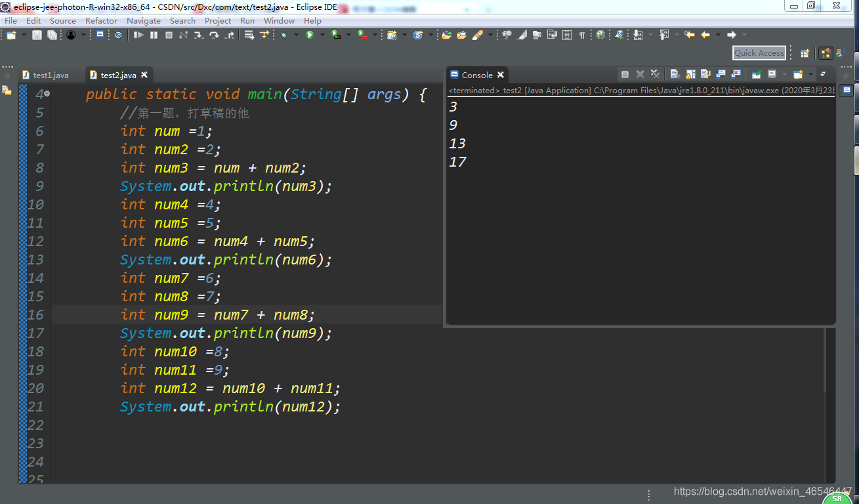Click the External Tools run icon
Viewport: 859px width, 504px height.
(x=362, y=35)
